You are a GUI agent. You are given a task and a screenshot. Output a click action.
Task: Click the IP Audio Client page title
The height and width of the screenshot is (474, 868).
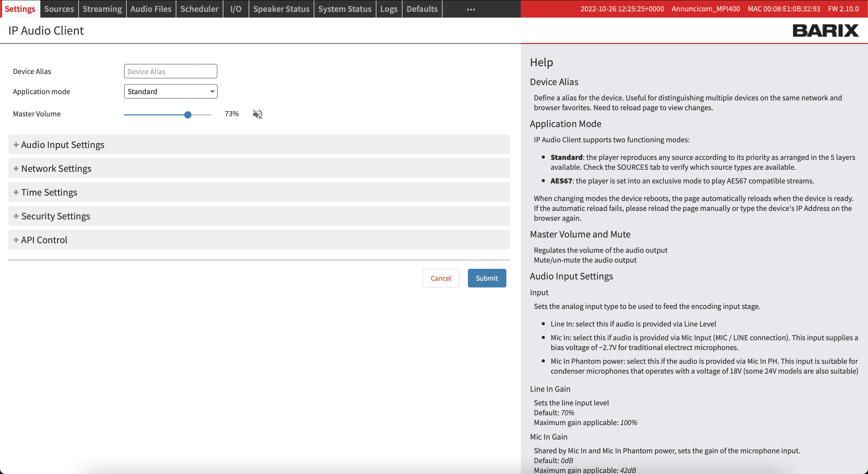pyautogui.click(x=46, y=30)
